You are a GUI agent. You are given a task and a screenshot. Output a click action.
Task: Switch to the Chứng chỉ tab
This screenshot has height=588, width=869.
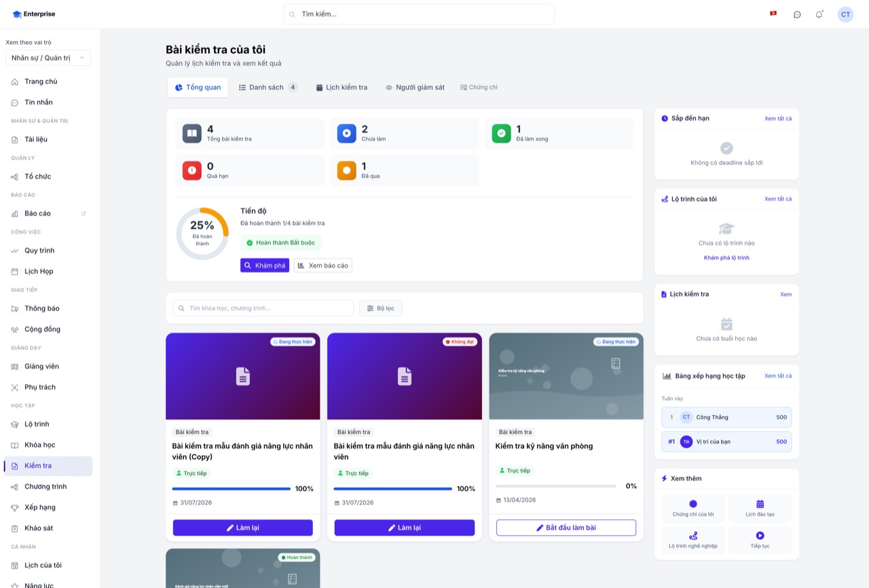(479, 88)
